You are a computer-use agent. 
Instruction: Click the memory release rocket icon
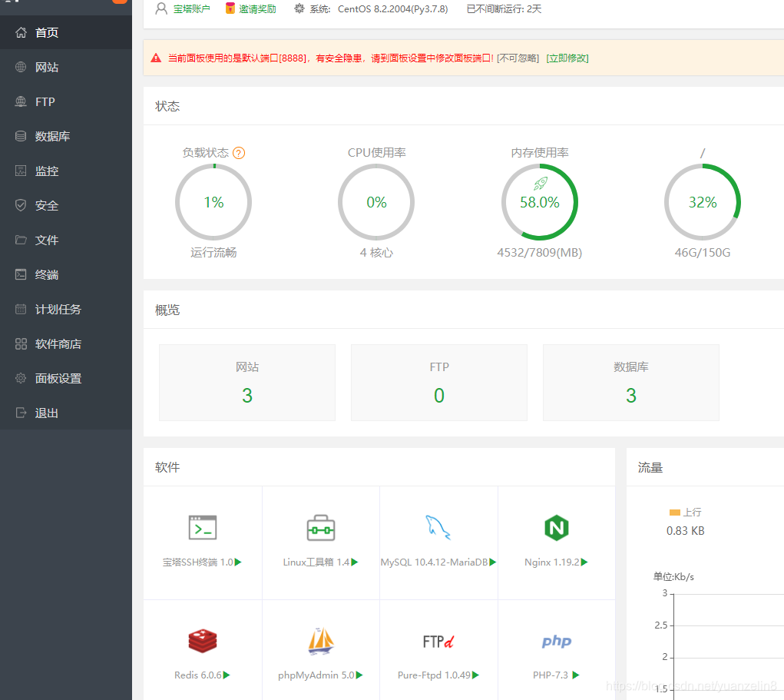(x=541, y=184)
